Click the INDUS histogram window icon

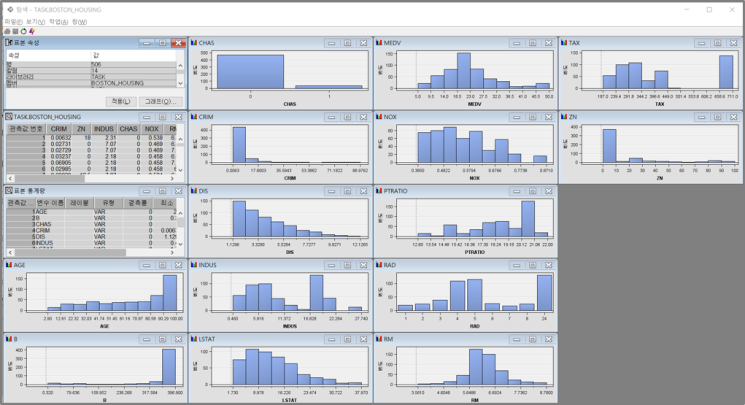194,265
